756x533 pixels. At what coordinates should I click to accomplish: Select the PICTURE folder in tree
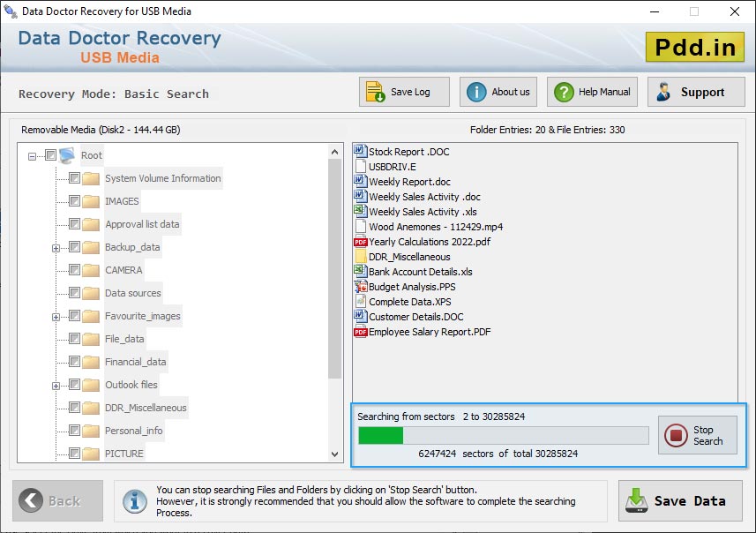tap(124, 454)
